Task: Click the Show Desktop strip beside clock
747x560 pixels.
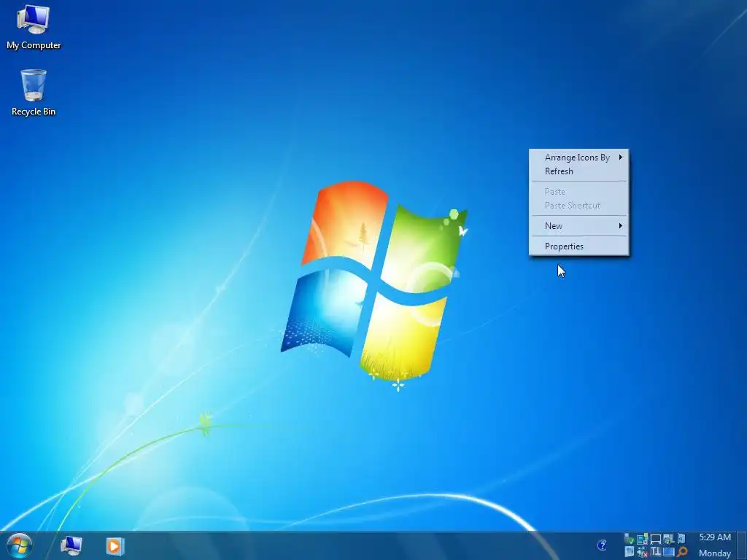Action: 742,545
